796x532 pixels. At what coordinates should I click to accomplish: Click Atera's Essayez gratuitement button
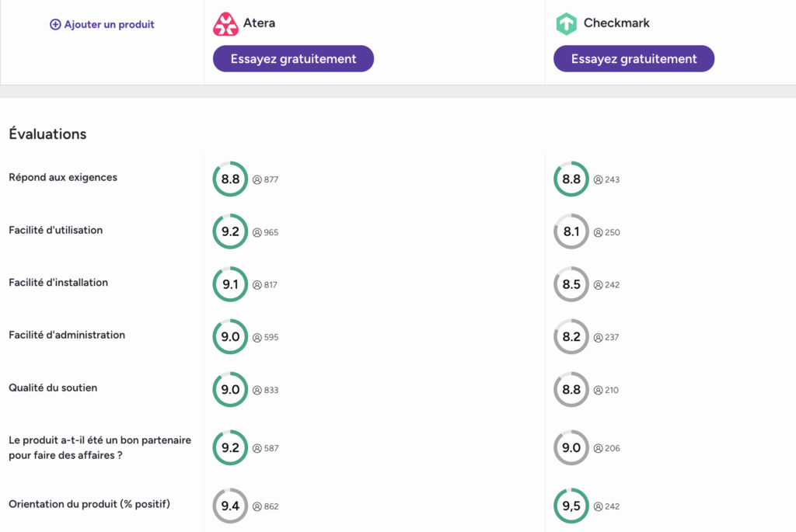(293, 59)
